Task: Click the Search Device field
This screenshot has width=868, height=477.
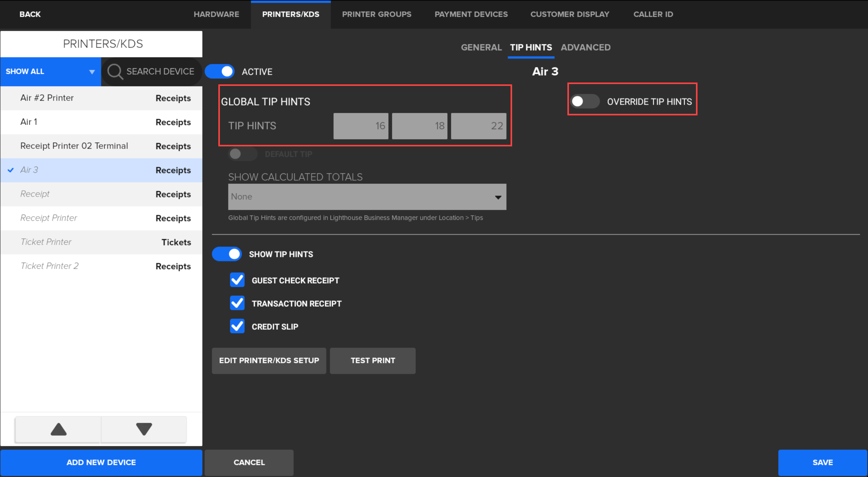Action: pos(160,72)
